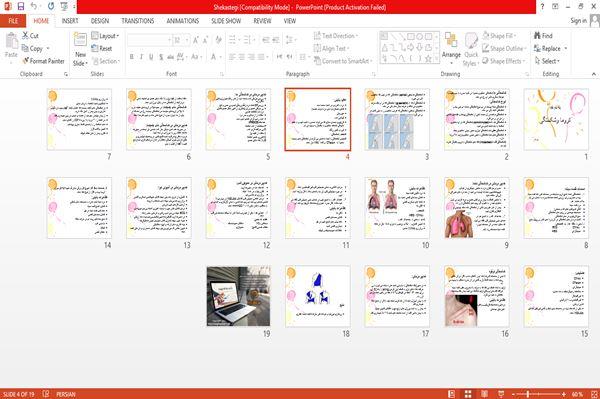Insert a New Slide
The image size is (600, 399).
pyautogui.click(x=80, y=50)
